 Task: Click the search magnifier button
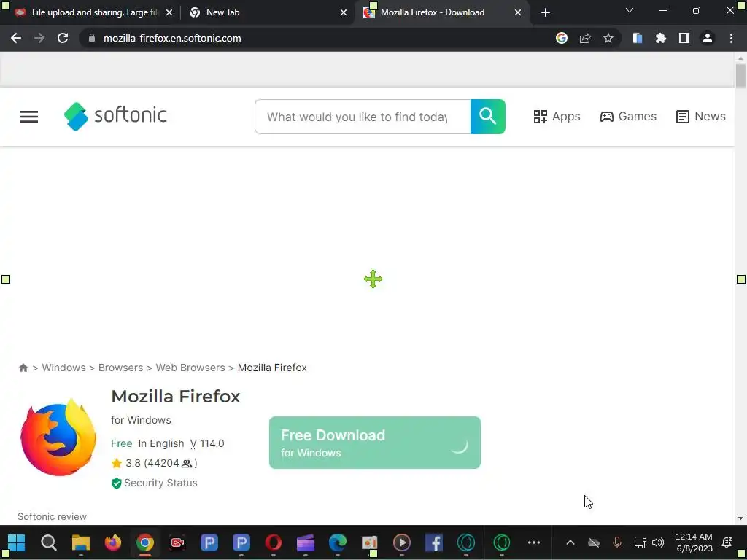point(488,117)
